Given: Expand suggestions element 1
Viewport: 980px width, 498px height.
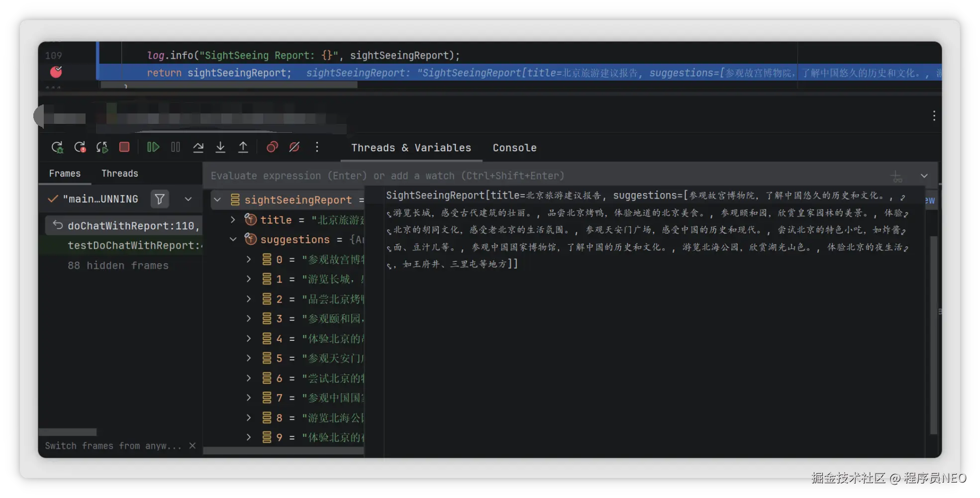Looking at the screenshot, I should (249, 279).
